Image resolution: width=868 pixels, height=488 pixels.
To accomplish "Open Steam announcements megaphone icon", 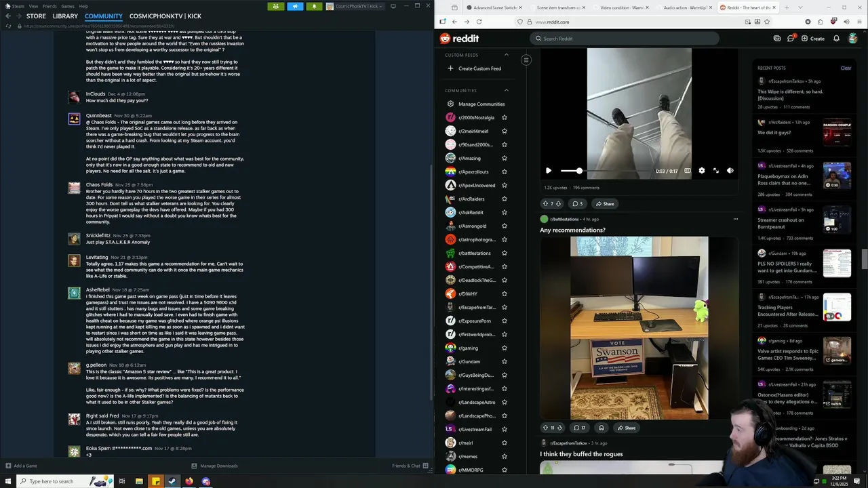I will click(x=295, y=6).
